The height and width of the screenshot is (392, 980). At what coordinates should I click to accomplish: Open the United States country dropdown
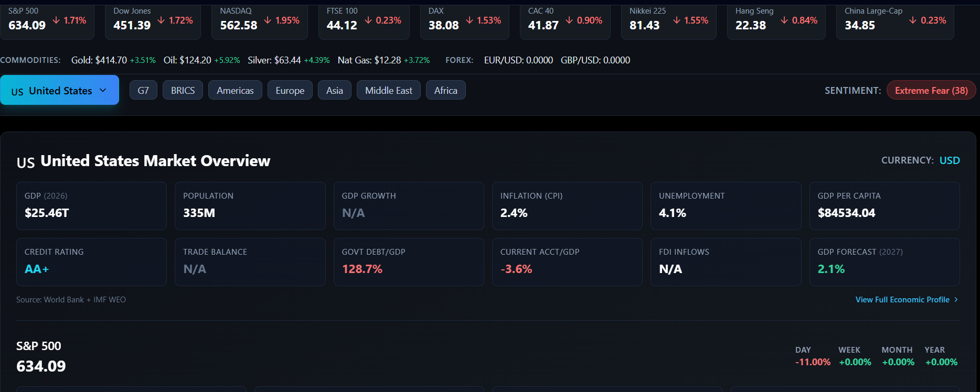(60, 90)
